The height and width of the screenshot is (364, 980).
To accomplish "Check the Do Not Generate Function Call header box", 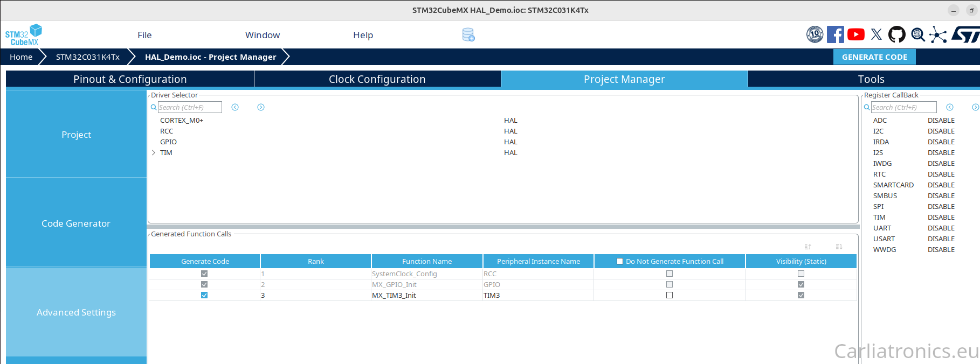I will coord(620,261).
